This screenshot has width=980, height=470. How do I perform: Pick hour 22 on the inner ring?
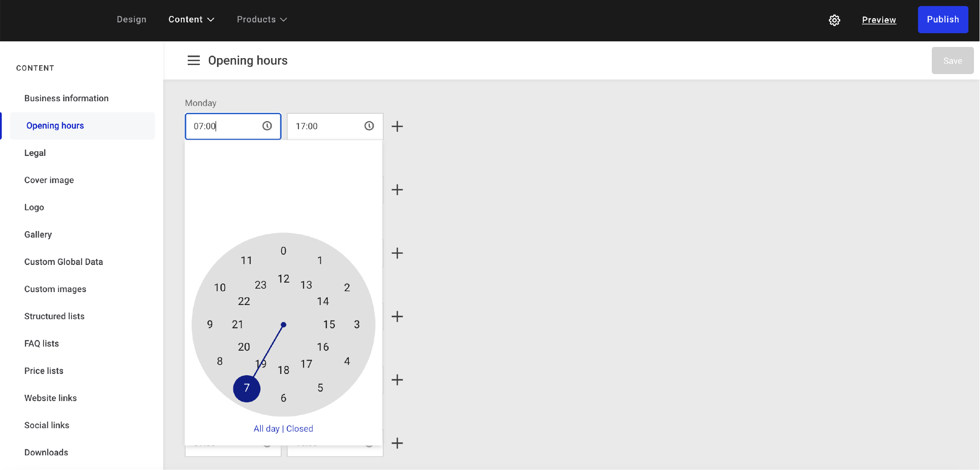tap(244, 301)
